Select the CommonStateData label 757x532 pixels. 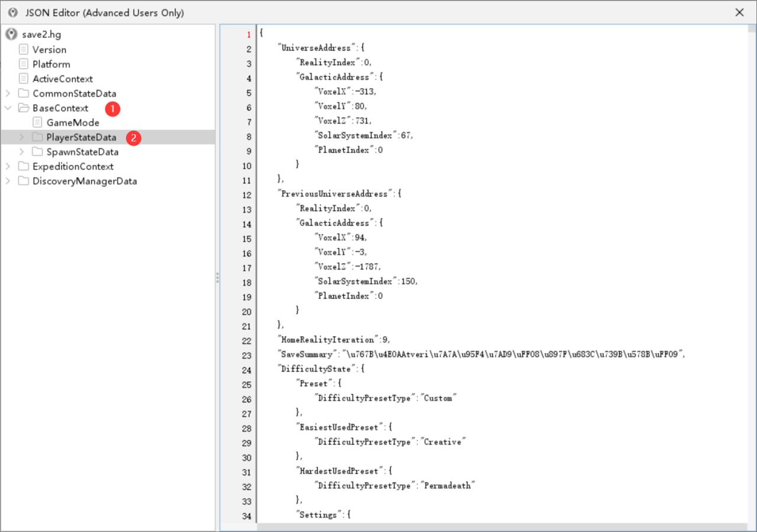75,93
